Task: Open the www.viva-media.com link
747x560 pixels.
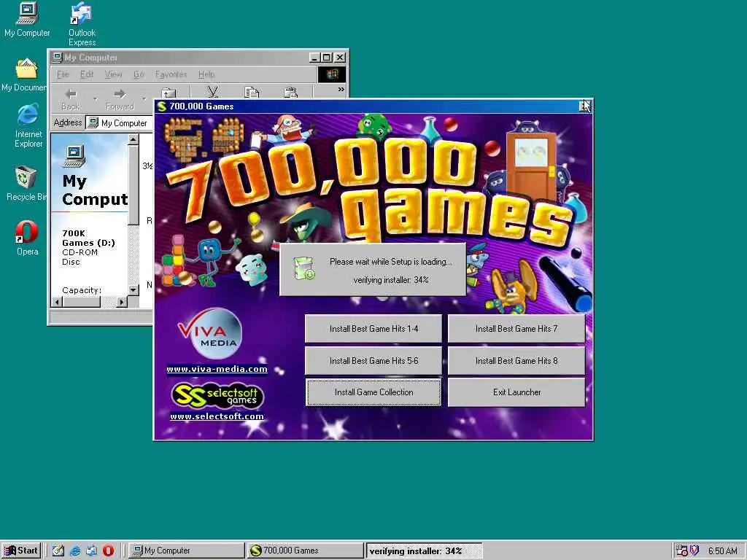Action: [x=217, y=369]
